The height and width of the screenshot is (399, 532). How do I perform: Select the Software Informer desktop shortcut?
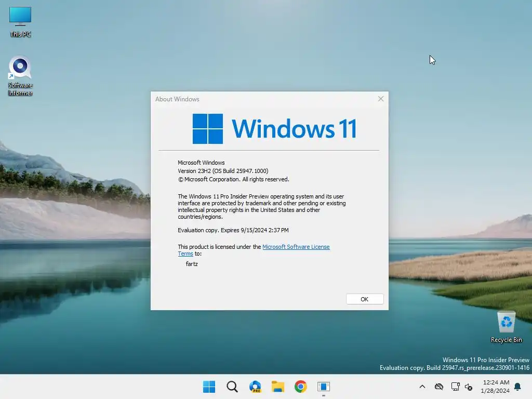(20, 76)
